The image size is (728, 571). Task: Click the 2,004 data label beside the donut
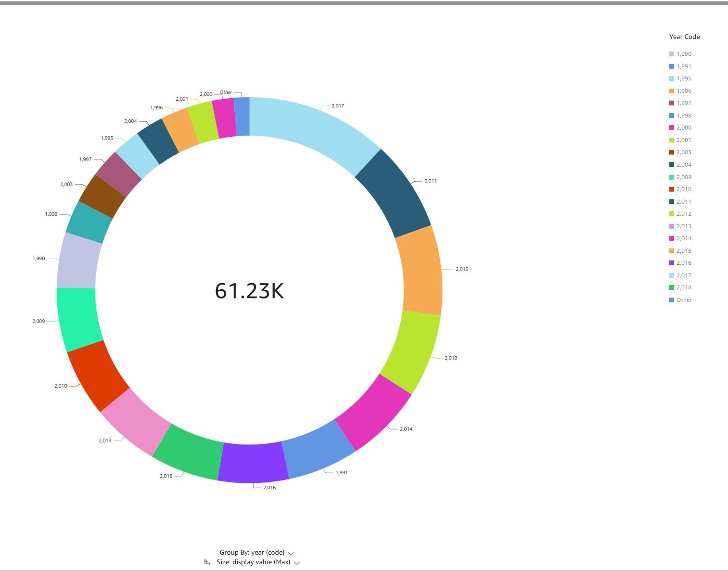tap(130, 121)
